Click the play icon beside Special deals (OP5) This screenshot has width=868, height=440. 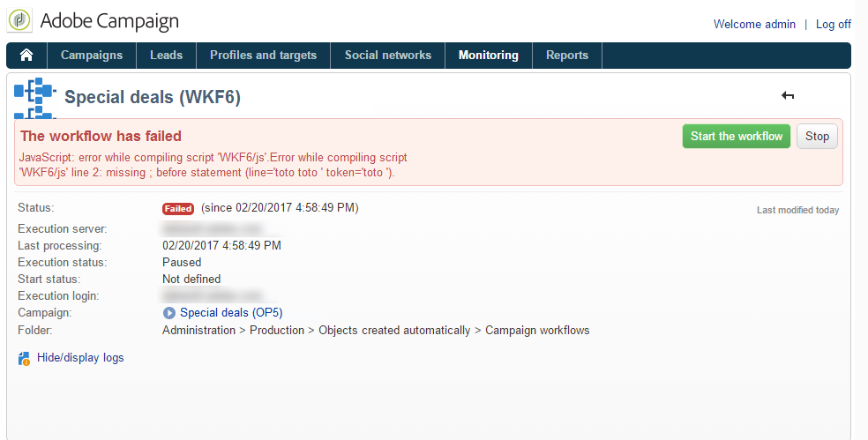click(168, 313)
